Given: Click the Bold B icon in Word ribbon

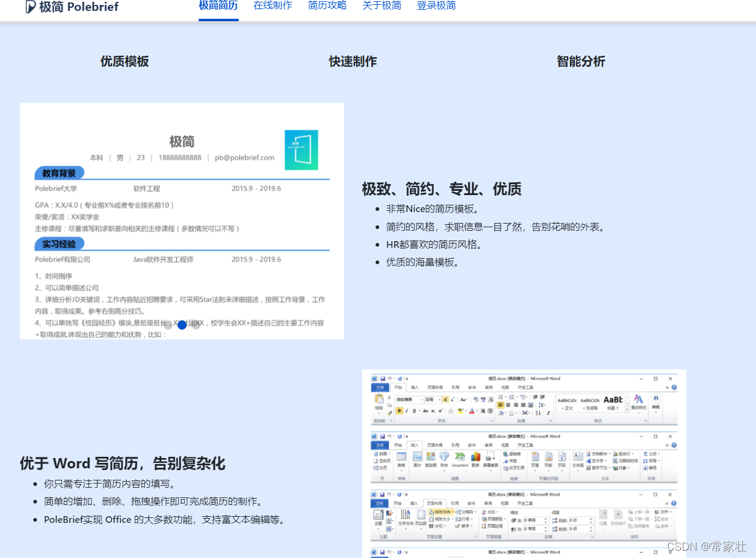Looking at the screenshot, I should [x=399, y=410].
